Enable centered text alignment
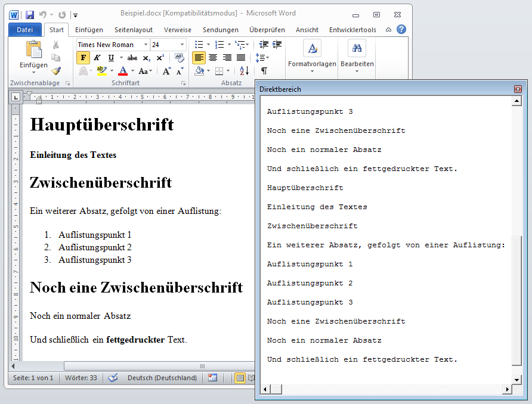Viewport: 532px width, 404px height. pyautogui.click(x=213, y=57)
